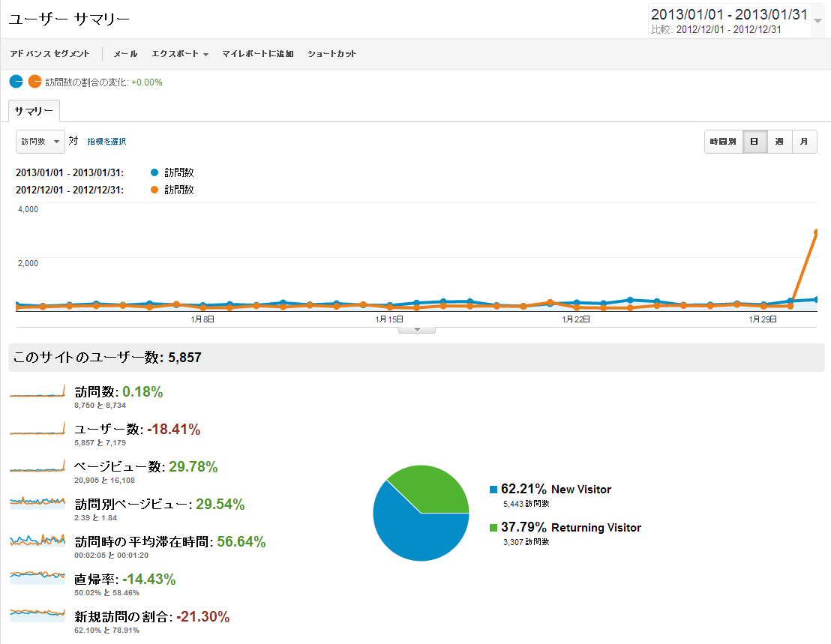
Task: Select the サマリー tab
Action: pos(34,110)
